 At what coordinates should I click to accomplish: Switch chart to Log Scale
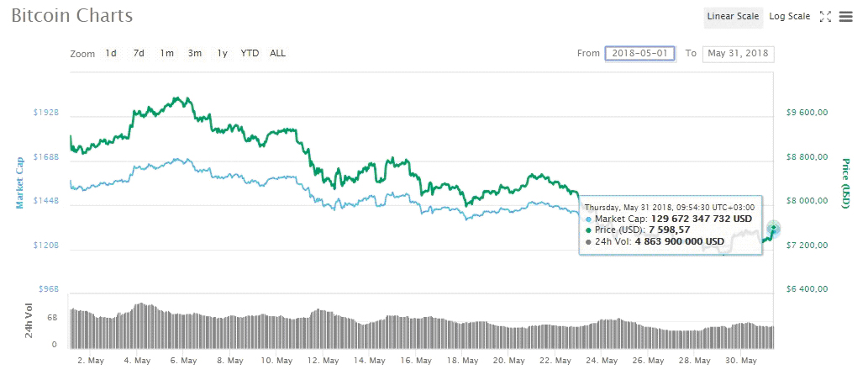coord(789,17)
